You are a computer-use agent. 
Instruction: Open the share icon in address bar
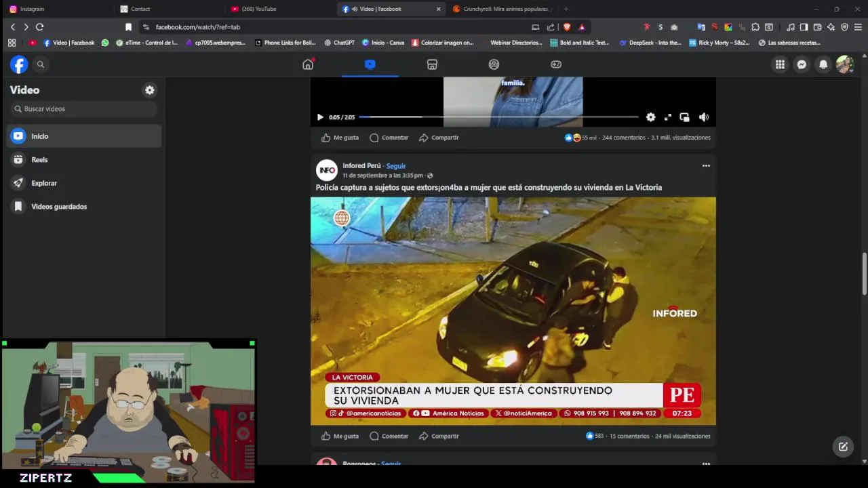551,27
